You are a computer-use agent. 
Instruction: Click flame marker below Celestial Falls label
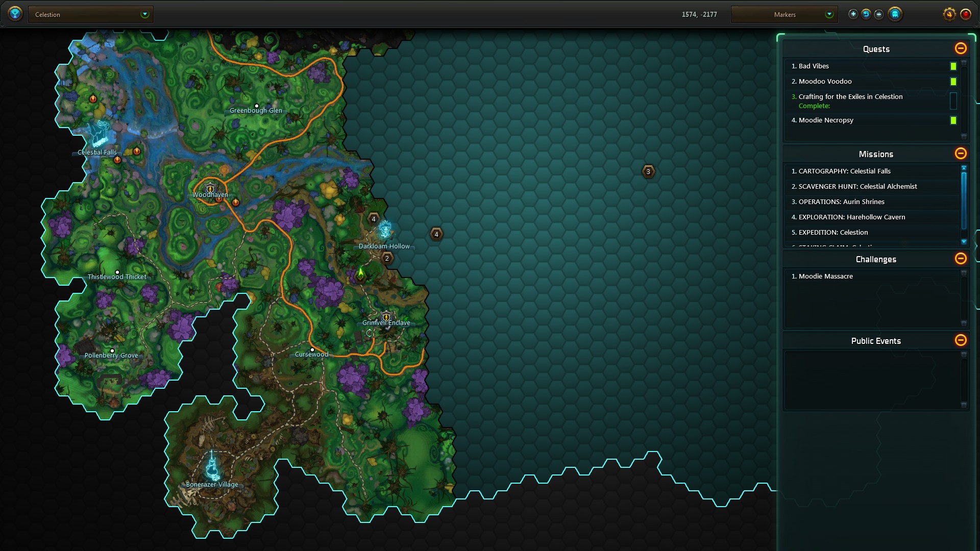117,160
